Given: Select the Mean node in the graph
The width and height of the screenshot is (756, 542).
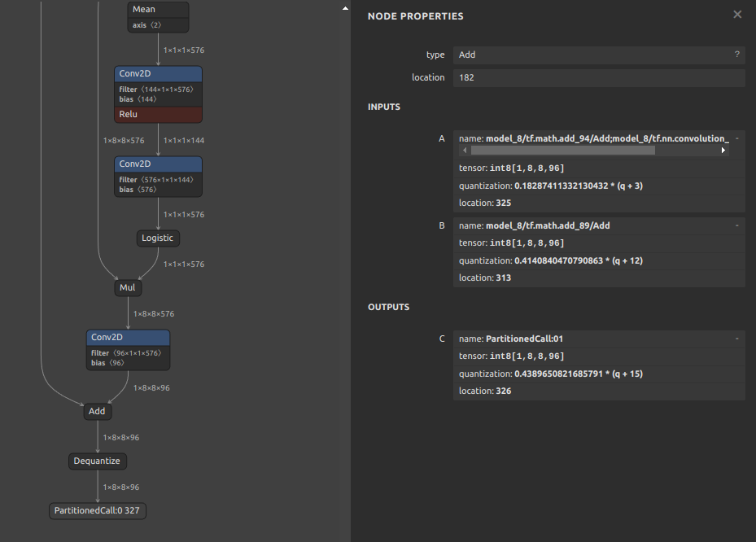Looking at the screenshot, I should point(157,10).
